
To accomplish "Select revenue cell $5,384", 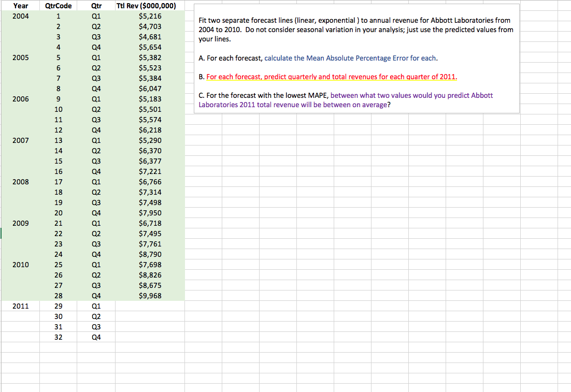I will point(150,78).
